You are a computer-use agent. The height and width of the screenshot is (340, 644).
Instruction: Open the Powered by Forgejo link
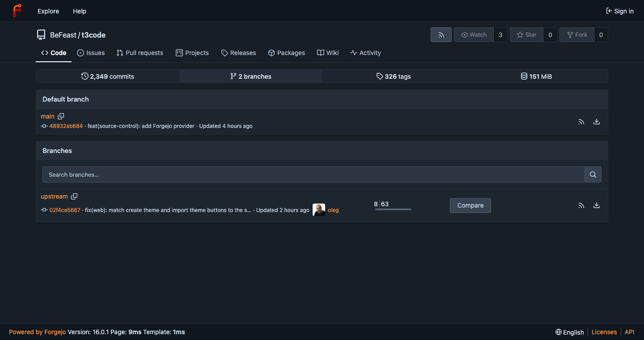[38, 332]
